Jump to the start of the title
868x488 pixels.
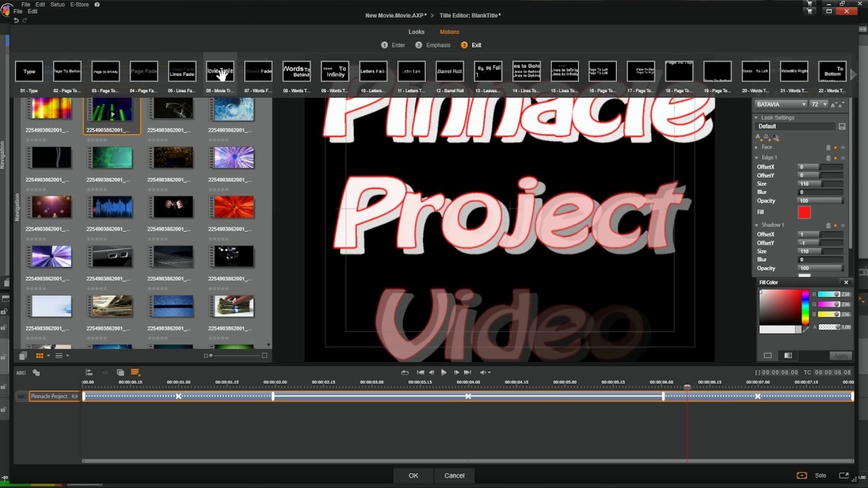420,372
